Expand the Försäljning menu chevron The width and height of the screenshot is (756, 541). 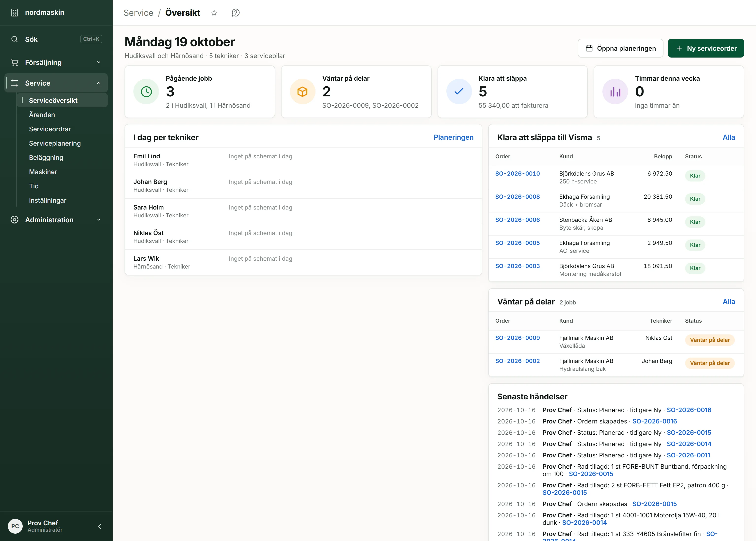tap(99, 62)
